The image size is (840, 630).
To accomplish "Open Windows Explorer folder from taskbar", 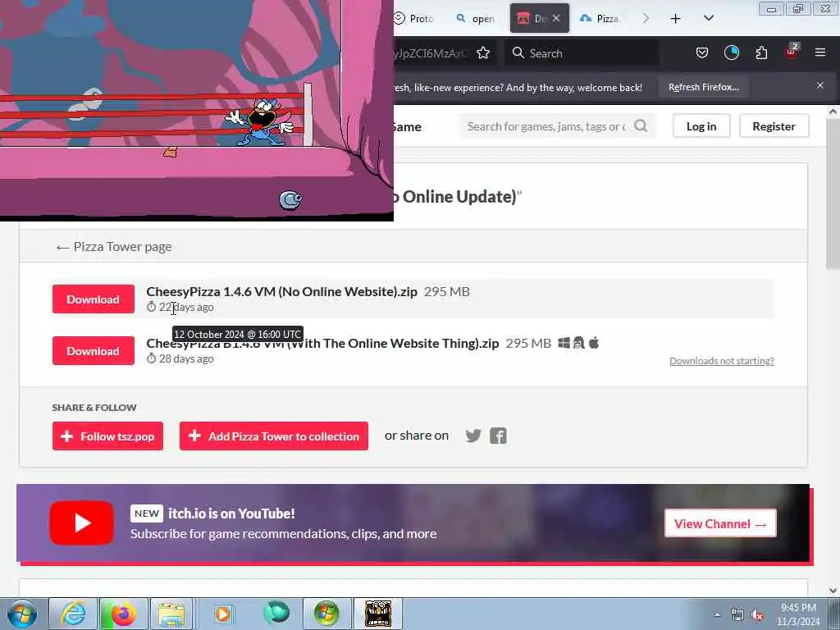I will click(x=171, y=614).
